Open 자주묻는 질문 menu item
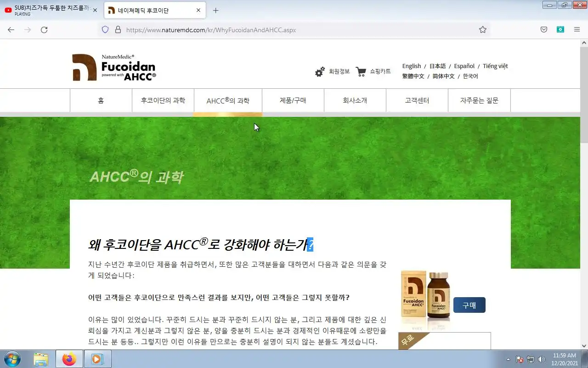The height and width of the screenshot is (368, 588). coord(479,100)
